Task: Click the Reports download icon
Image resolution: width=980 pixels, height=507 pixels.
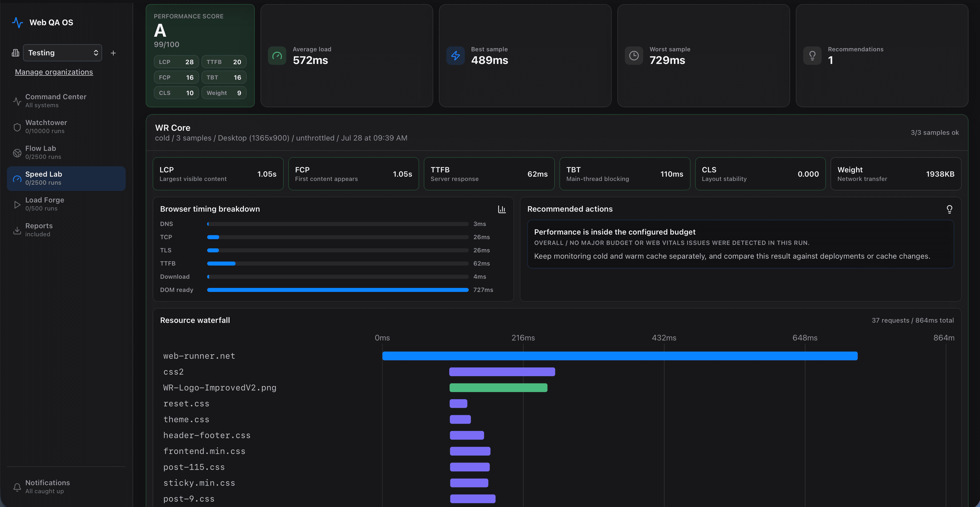Action: (x=17, y=231)
